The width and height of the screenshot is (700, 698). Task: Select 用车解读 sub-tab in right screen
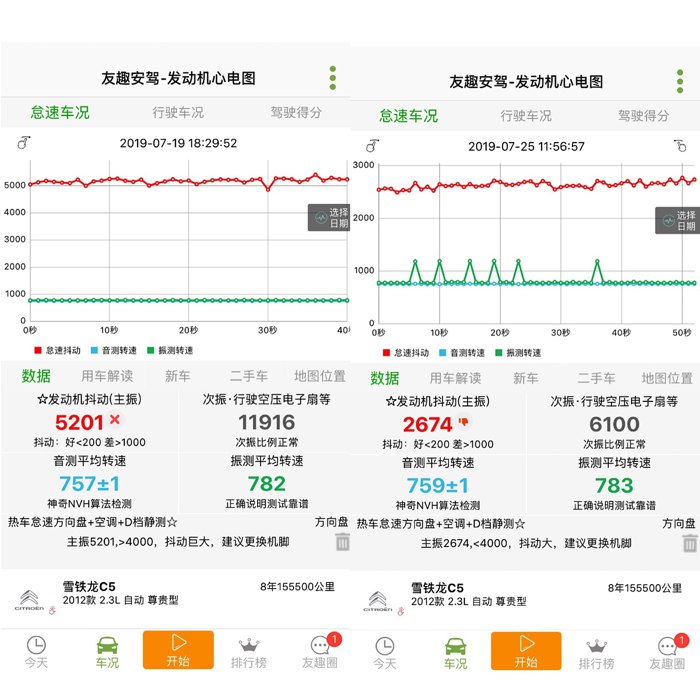pos(455,378)
